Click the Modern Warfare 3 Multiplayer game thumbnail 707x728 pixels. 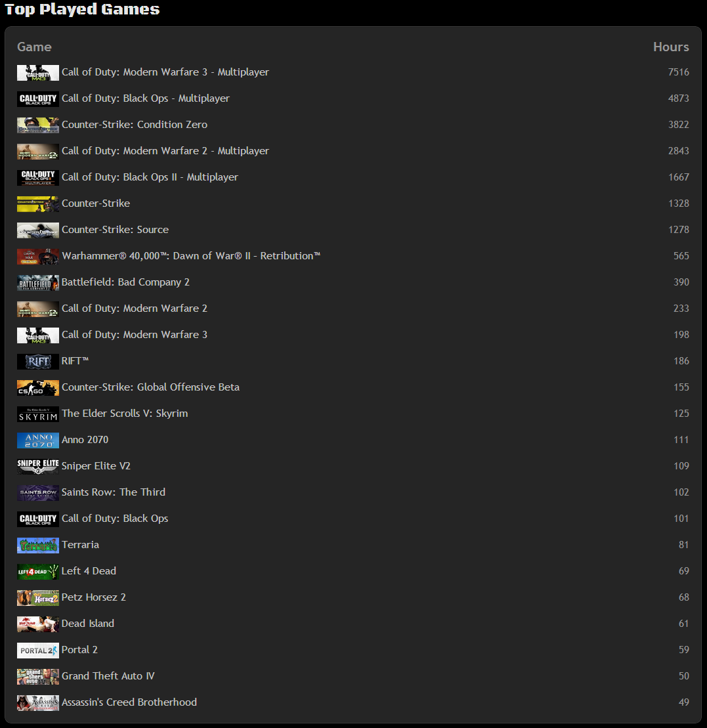(38, 73)
